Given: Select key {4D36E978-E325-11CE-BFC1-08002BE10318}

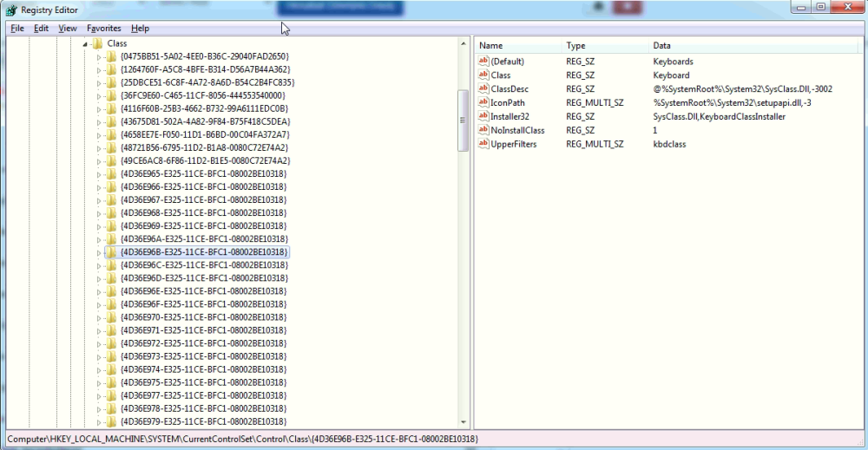Looking at the screenshot, I should point(204,408).
